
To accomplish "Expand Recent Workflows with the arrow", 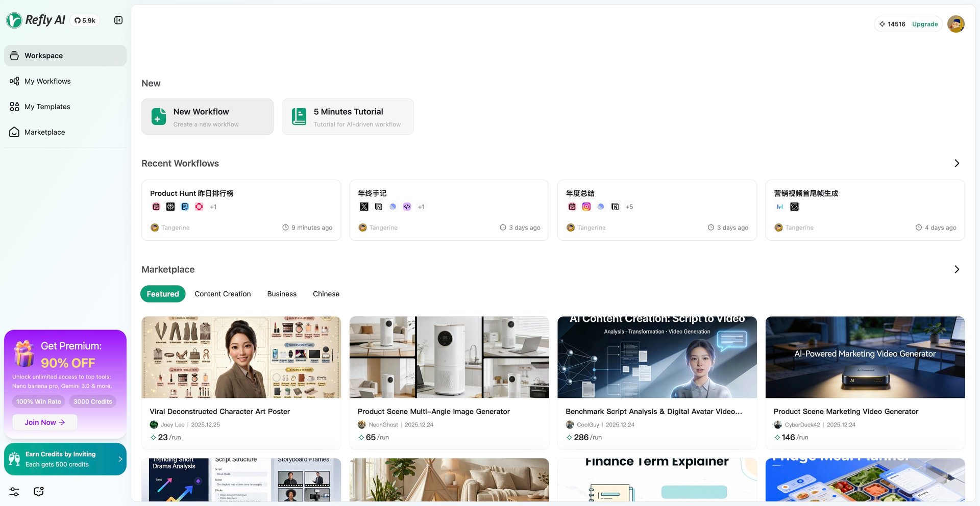I will pos(957,163).
